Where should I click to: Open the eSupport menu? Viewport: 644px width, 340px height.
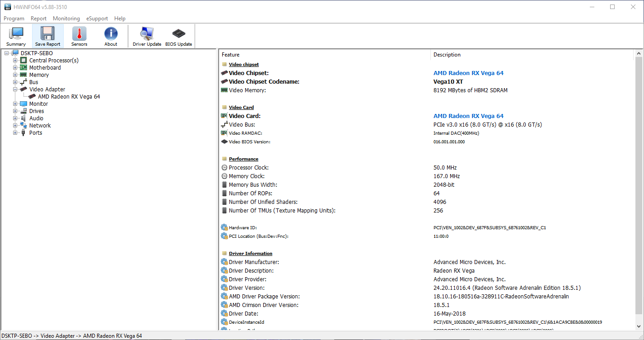(x=97, y=19)
